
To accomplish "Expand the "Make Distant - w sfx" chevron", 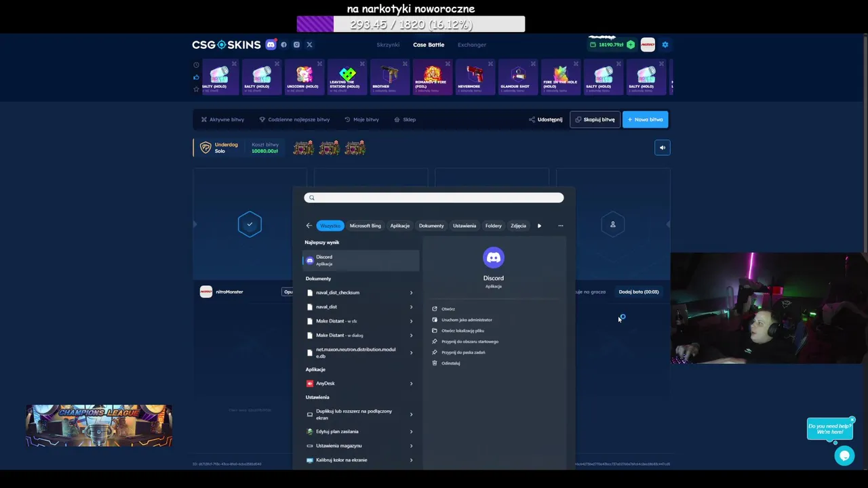I will click(x=411, y=321).
